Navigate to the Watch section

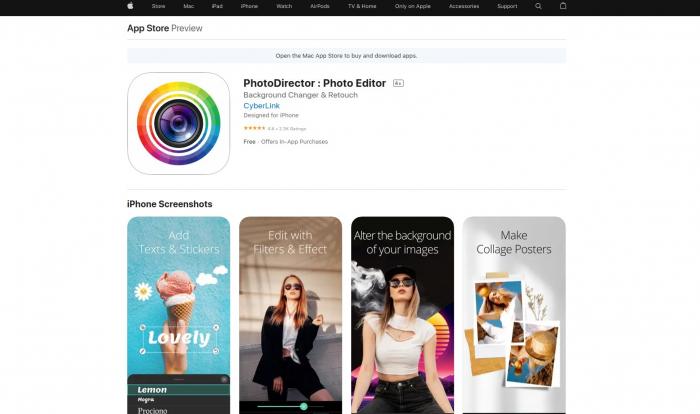284,6
